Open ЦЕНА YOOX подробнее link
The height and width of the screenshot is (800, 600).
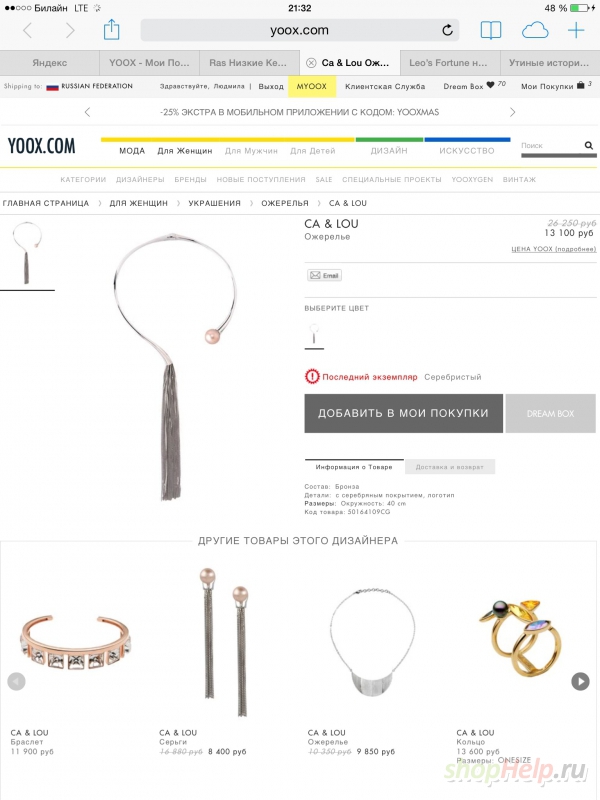pos(553,249)
